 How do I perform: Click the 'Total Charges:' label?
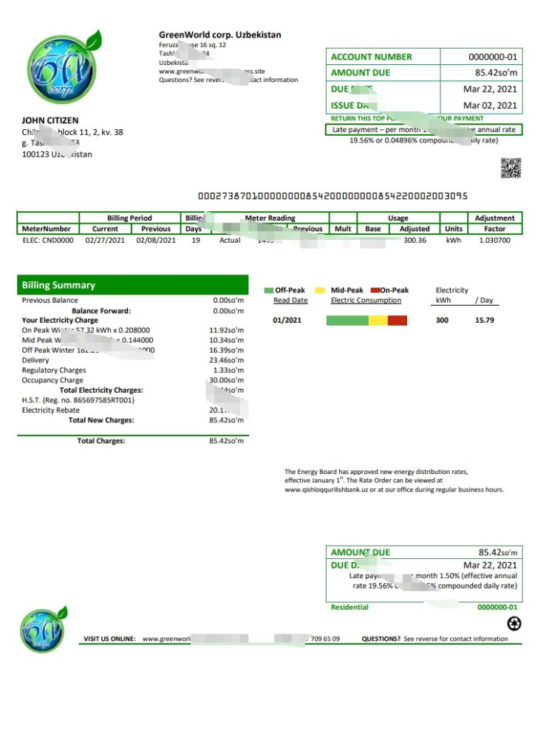101,441
